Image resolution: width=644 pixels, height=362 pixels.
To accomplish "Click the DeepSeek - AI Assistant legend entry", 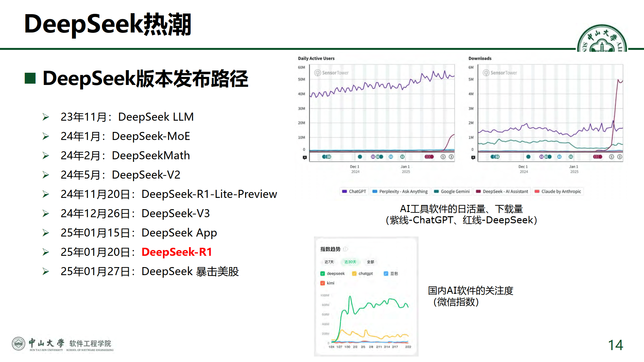I will click(x=502, y=191).
